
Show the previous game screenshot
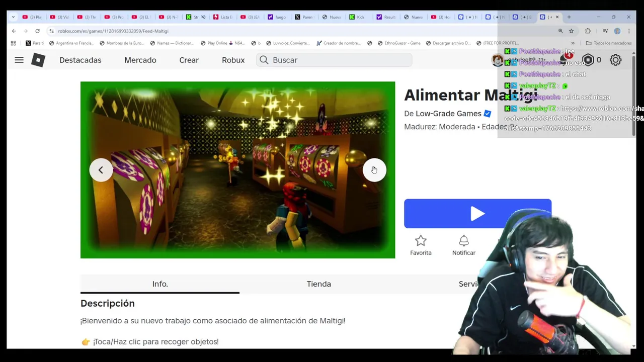tap(101, 170)
